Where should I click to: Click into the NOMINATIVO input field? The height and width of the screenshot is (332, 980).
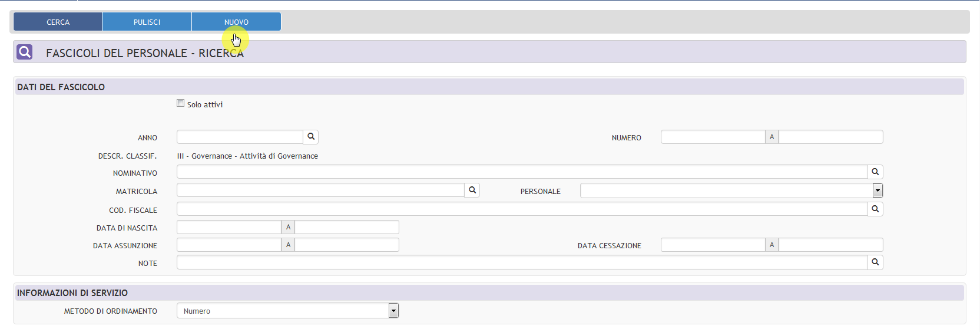(x=522, y=172)
